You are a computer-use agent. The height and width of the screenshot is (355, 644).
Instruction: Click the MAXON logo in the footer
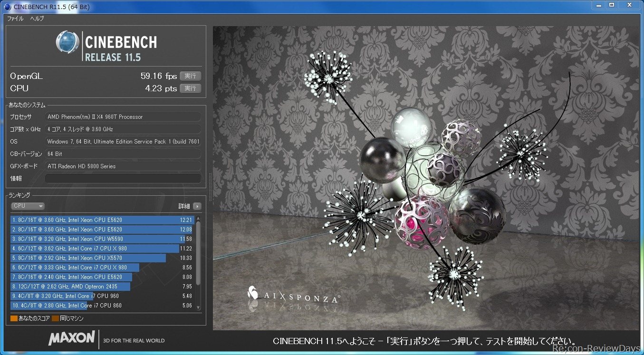71,338
